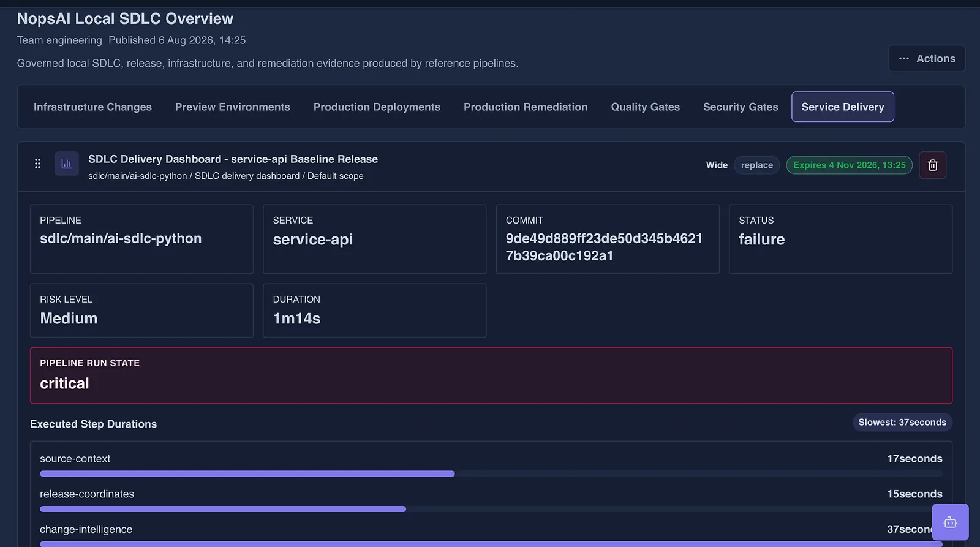
Task: Click pipeline value sdlc/main/ai-sdlc-python card
Action: (x=141, y=239)
